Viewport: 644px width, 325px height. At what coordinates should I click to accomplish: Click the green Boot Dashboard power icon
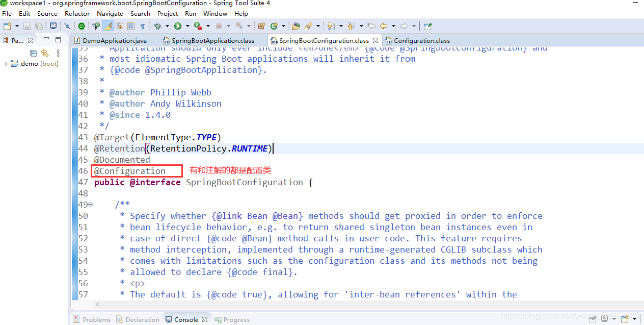click(82, 26)
